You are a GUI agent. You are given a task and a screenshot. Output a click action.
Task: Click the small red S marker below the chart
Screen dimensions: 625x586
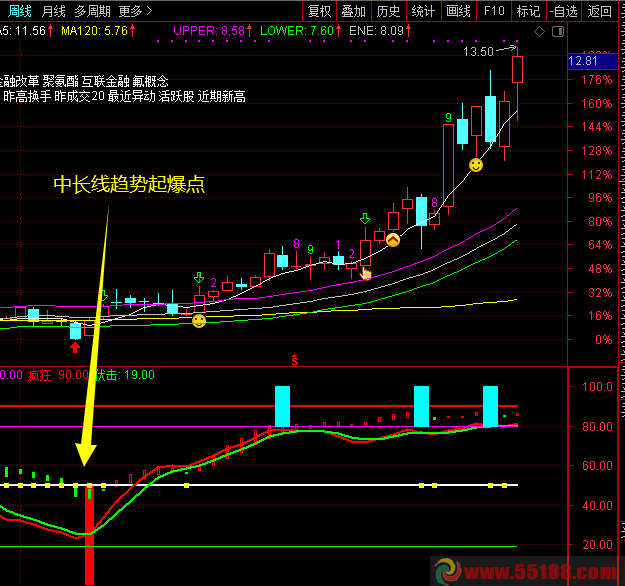294,357
